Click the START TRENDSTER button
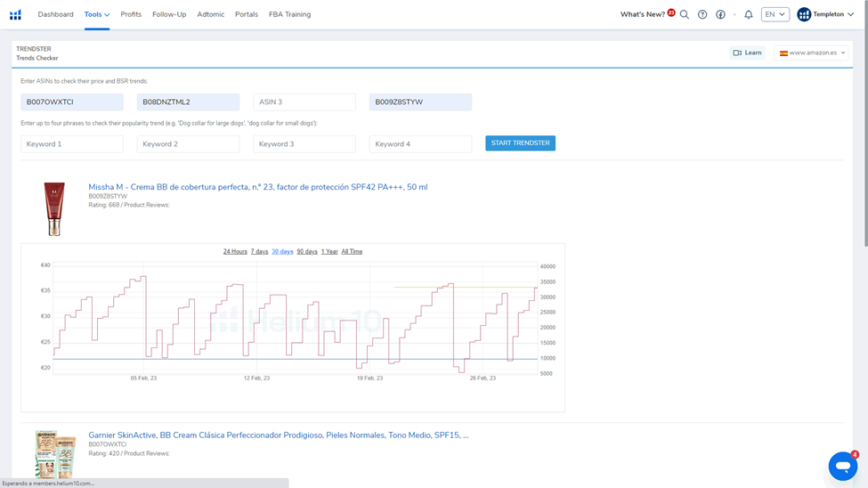The height and width of the screenshot is (488, 868). pos(521,142)
